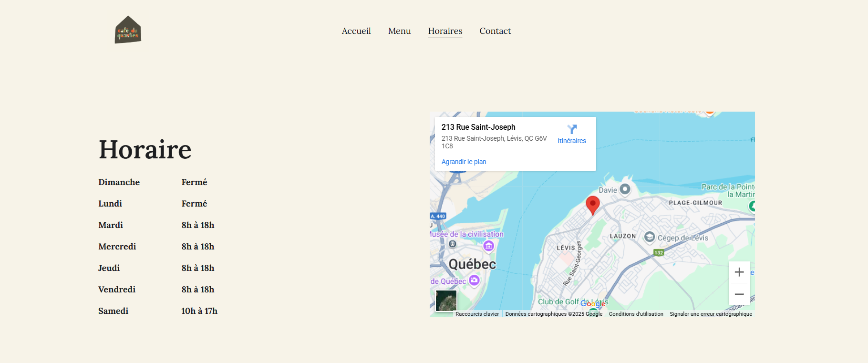The image size is (868, 363).
Task: Click the Davie place marker icon
Action: 625,189
